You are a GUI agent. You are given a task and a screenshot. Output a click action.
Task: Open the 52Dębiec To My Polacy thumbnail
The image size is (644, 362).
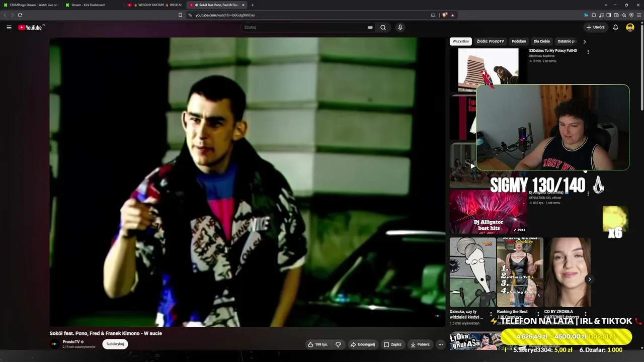pos(488,69)
